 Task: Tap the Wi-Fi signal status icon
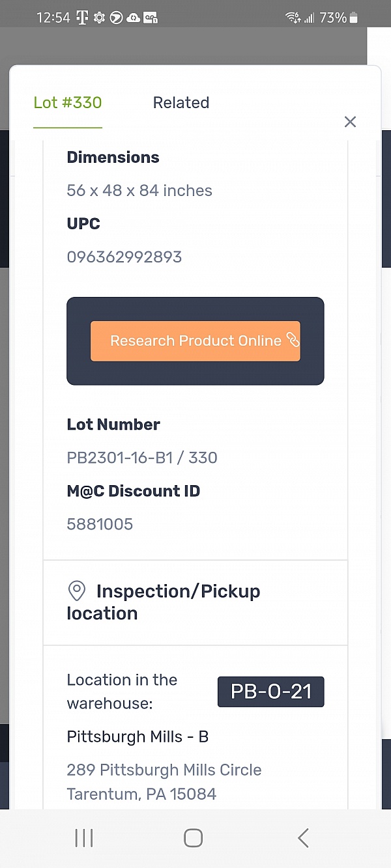pos(293,18)
